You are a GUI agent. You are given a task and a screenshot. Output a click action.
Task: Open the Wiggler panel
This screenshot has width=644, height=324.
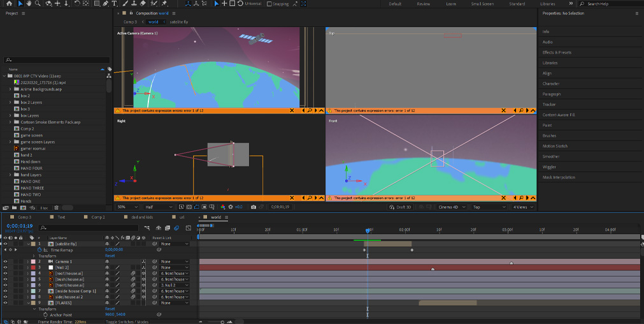click(549, 167)
